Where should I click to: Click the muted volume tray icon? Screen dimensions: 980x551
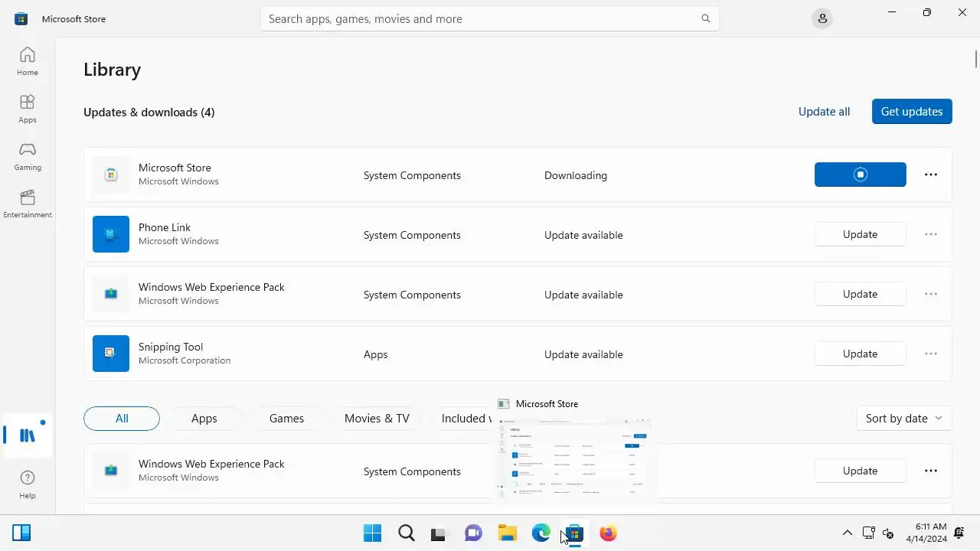tap(889, 533)
